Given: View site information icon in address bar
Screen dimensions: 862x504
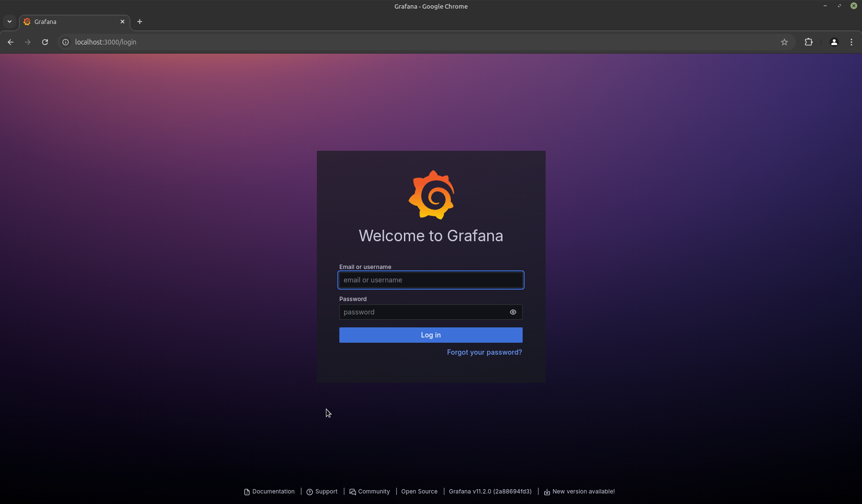Looking at the screenshot, I should [66, 42].
